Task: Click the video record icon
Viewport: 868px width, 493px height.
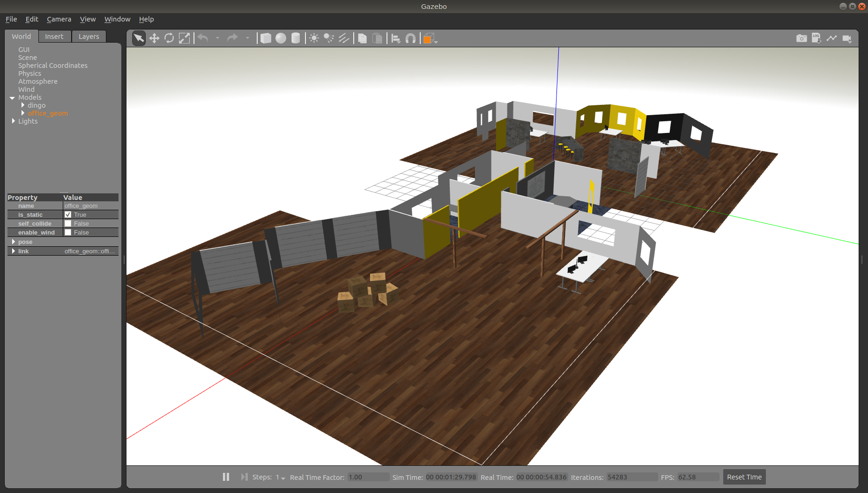Action: (x=847, y=38)
